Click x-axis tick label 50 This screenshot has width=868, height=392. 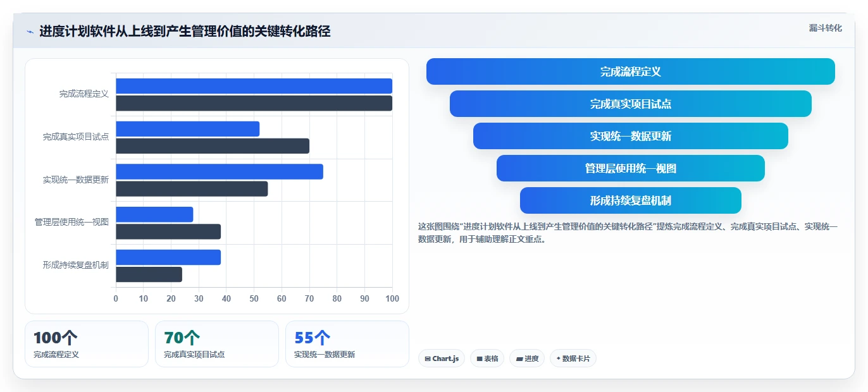click(254, 298)
